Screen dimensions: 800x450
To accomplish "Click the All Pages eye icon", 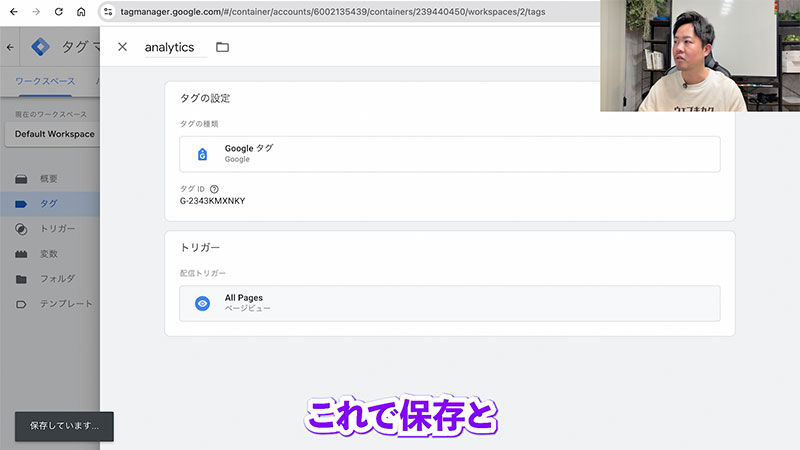I will coord(203,304).
